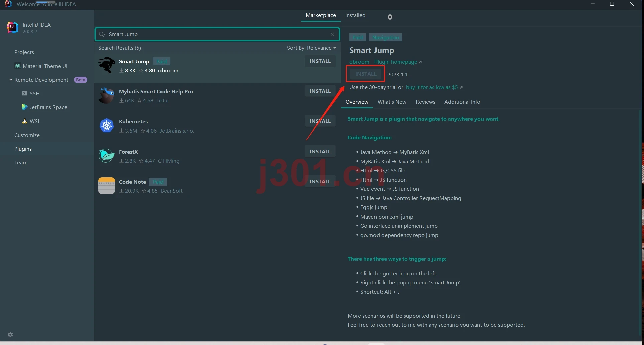Viewport: 644px width, 345px height.
Task: Click the search magnifier icon
Action: [102, 34]
